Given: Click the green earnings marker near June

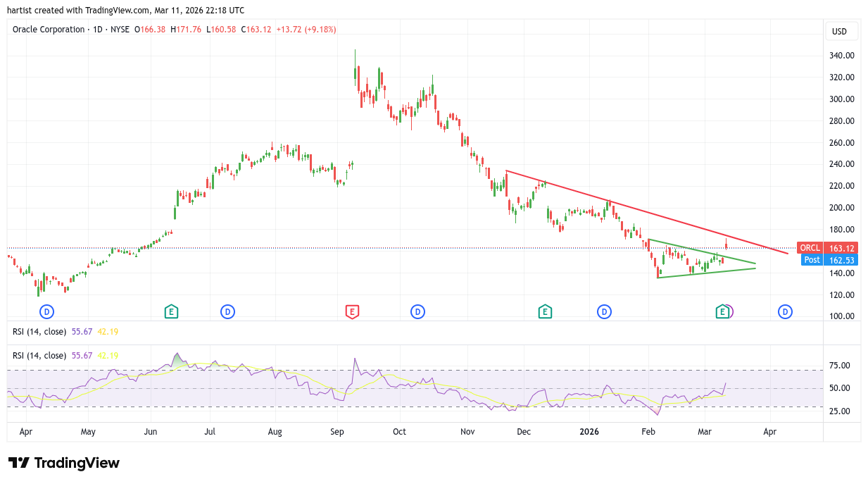Looking at the screenshot, I should pyautogui.click(x=170, y=311).
